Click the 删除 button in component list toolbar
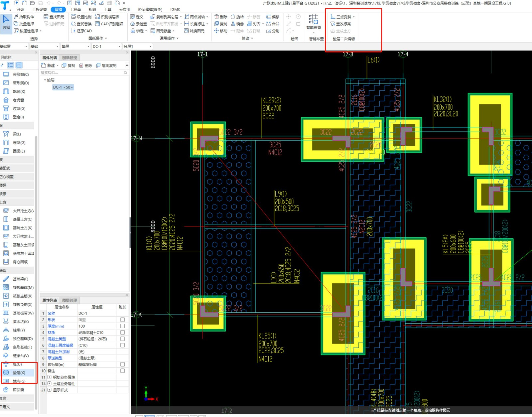The height and width of the screenshot is (417, 532). (85, 66)
